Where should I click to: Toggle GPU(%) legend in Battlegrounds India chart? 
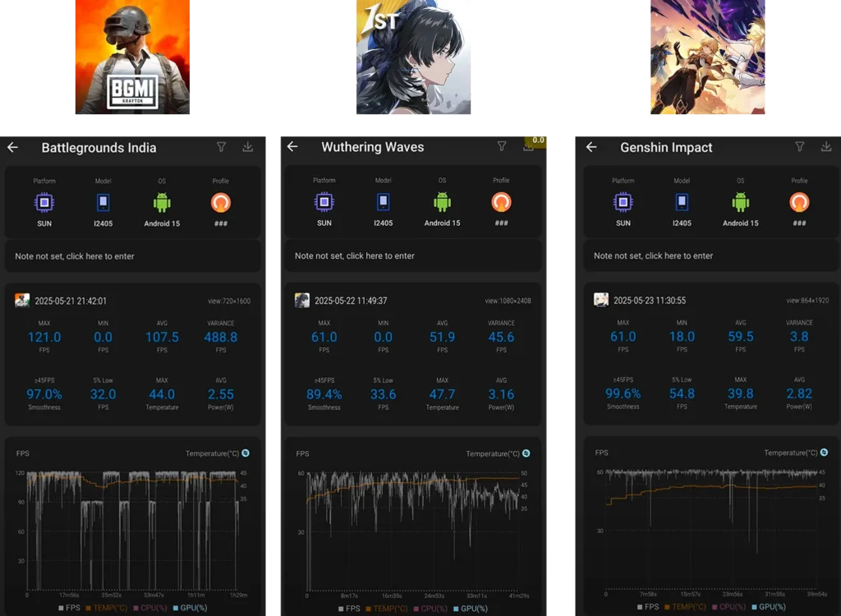tap(191, 608)
